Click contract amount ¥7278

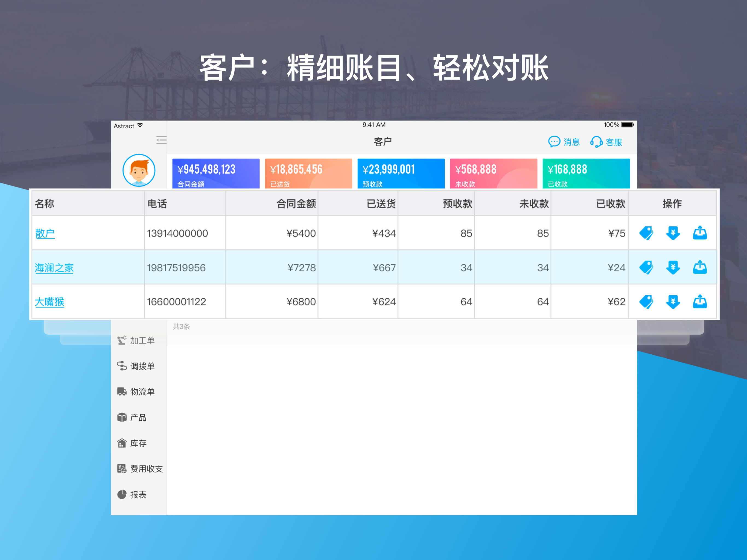point(302,267)
